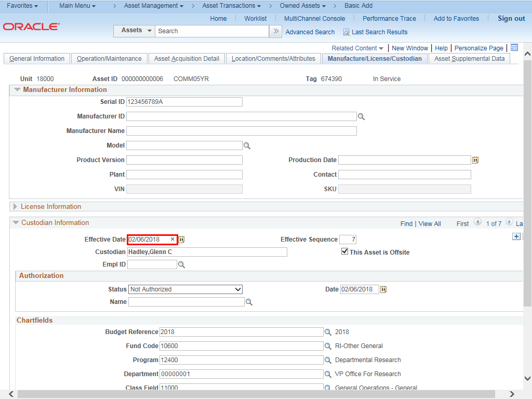Screen dimensions: 532x399
Task: Open the Authorization Status dropdown
Action: coord(185,289)
